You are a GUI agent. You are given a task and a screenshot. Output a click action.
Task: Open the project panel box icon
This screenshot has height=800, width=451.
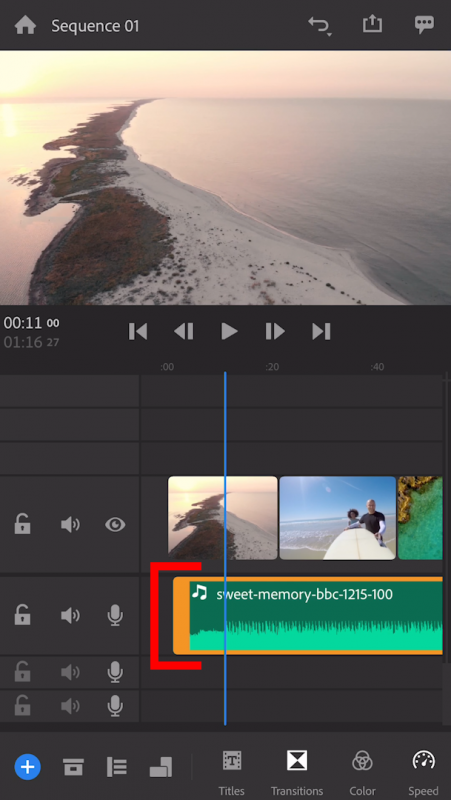pos(73,767)
